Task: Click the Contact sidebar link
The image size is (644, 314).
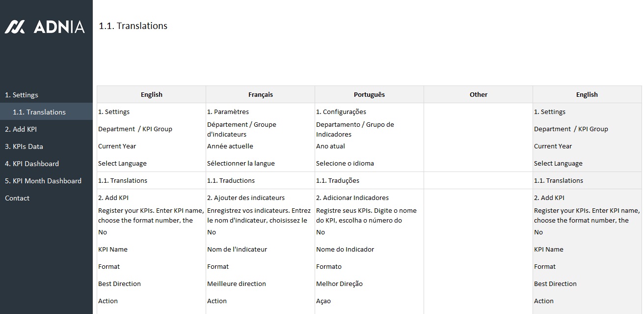Action: 17,198
